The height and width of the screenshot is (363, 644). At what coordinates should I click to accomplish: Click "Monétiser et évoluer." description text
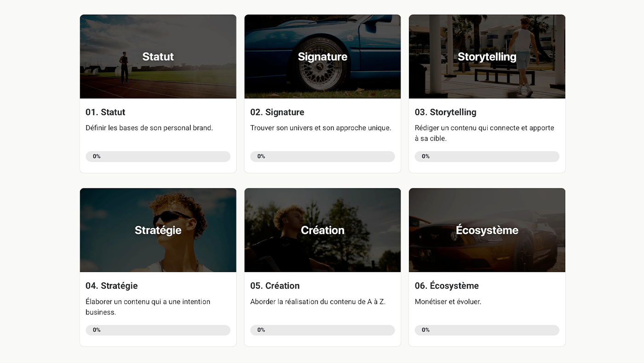(448, 302)
